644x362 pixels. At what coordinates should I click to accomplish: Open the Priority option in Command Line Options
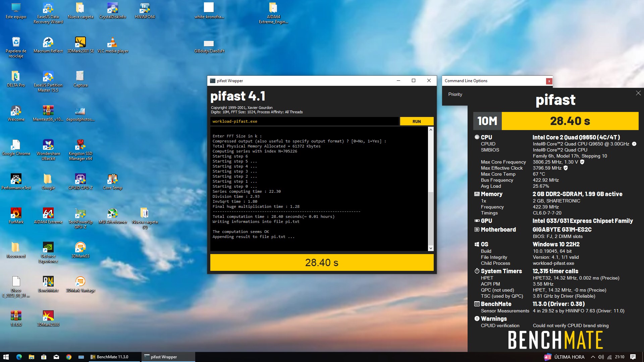tap(455, 95)
